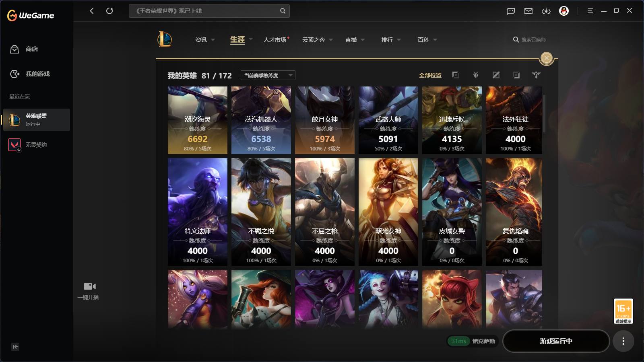Click the 31ms 诺克萨斯 server button
Viewport: 644px width, 362px height.
(473, 341)
